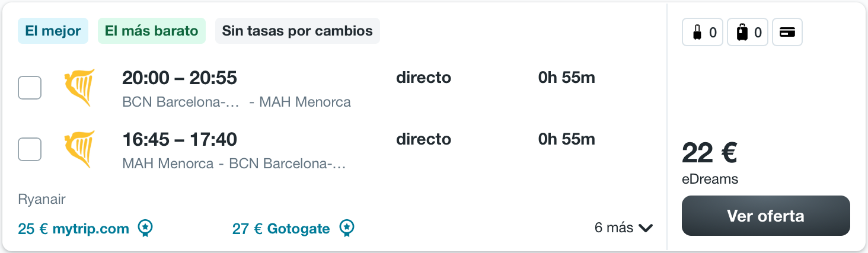This screenshot has width=868, height=253.
Task: Click the chevron arrow beside '6 más'
Action: (x=646, y=228)
